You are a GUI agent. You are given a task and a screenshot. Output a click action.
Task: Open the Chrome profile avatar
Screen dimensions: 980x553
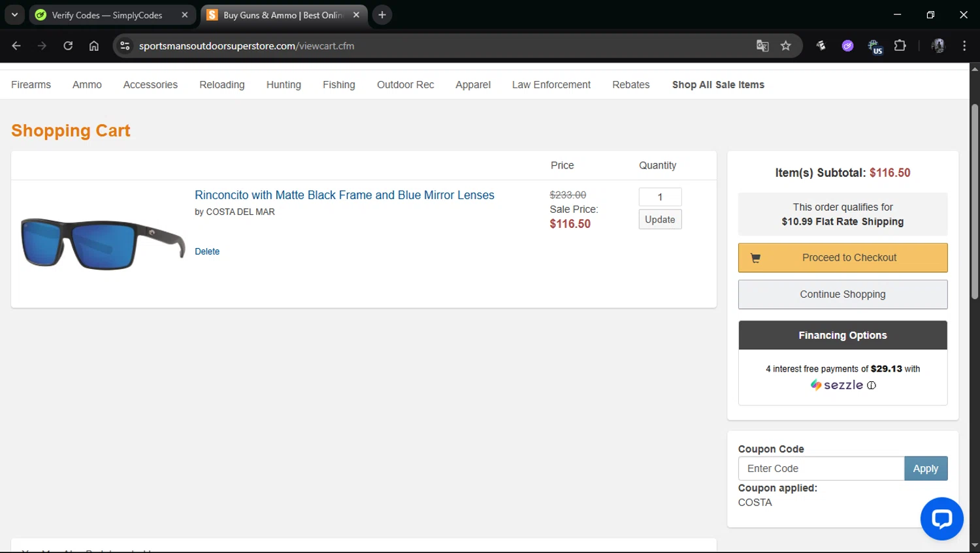[938, 46]
